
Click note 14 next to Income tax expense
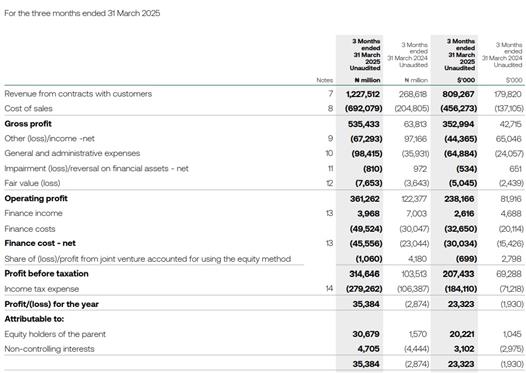click(x=329, y=288)
